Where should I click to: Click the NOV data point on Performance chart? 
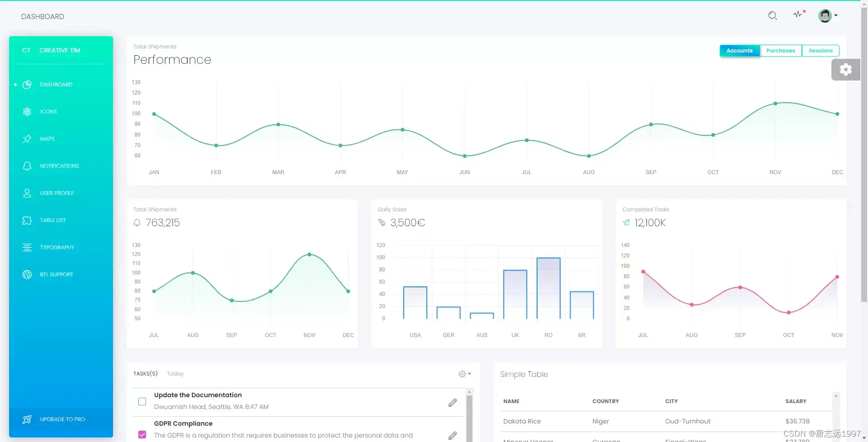pos(775,104)
